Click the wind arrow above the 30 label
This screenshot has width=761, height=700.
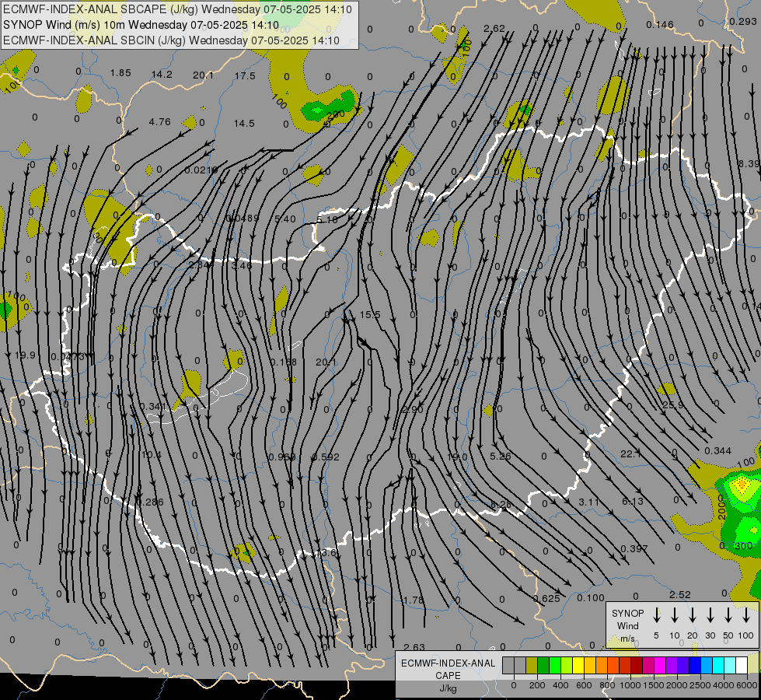pyautogui.click(x=710, y=615)
